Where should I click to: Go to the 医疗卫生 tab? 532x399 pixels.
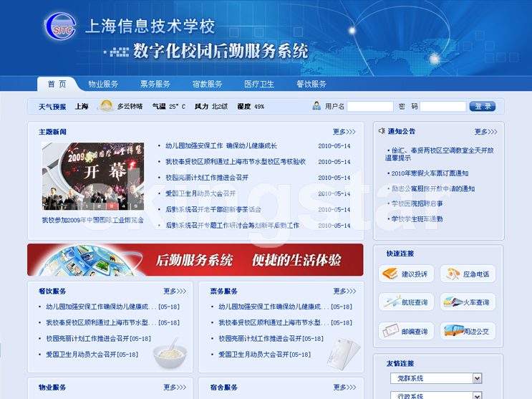(259, 84)
